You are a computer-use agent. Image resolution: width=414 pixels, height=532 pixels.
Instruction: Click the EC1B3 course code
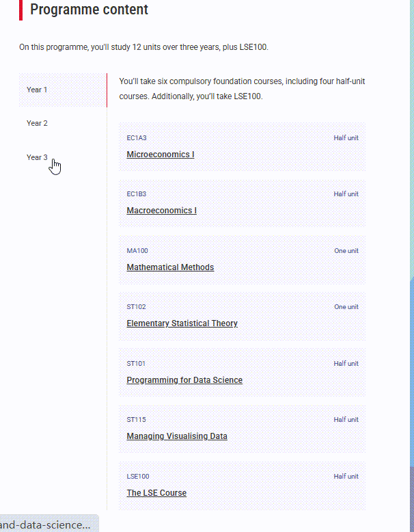click(137, 194)
